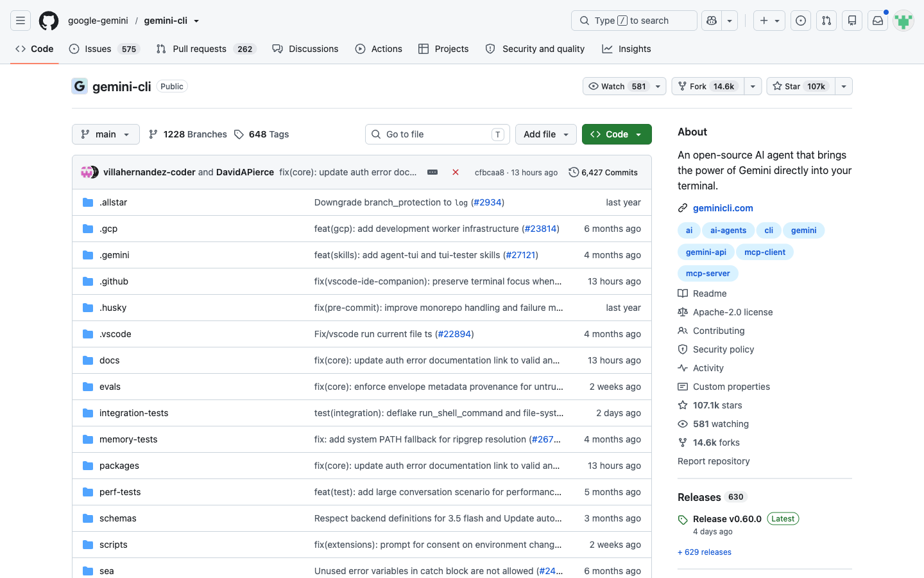View 1228 Branches

point(187,134)
